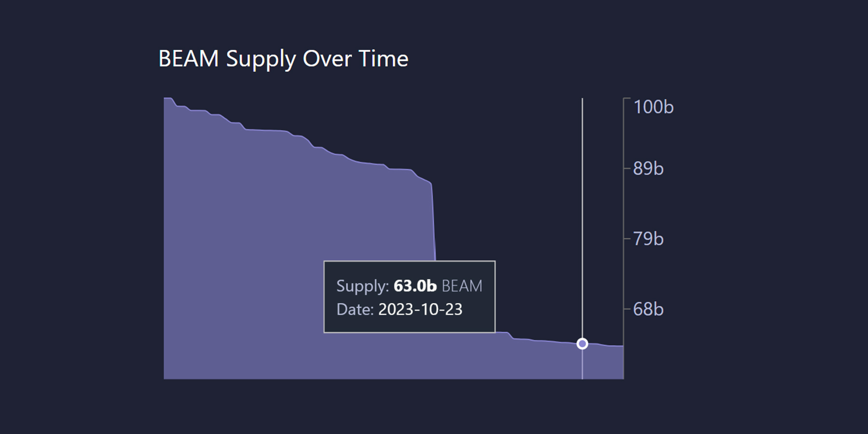Click the steep vertical drop in supply curve
This screenshot has height=434, width=868.
tap(434, 222)
